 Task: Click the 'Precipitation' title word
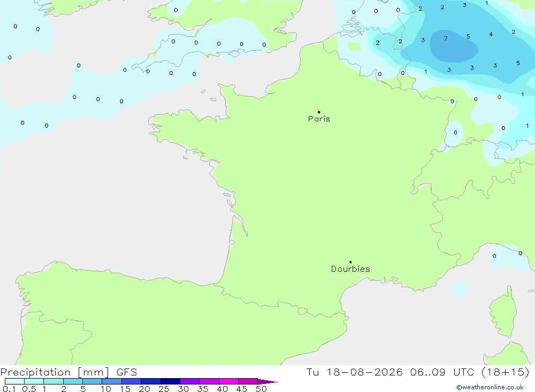point(35,372)
